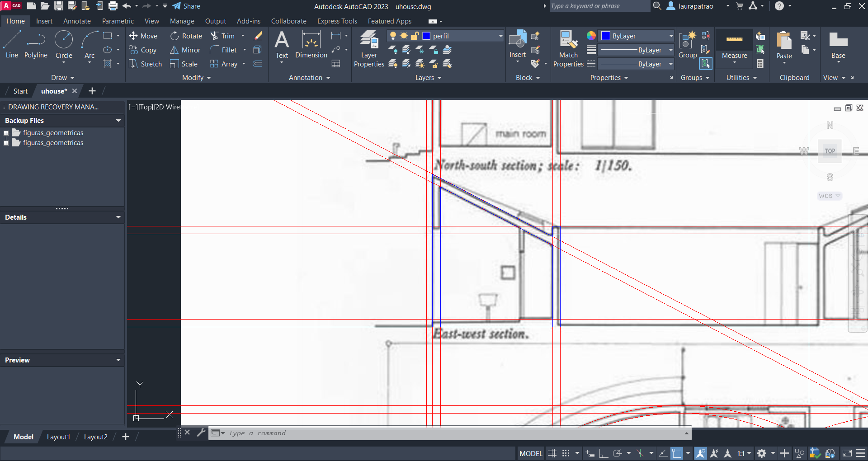Toggle isometric drafting in status bar
Screen dimensions: 868x461
point(640,453)
